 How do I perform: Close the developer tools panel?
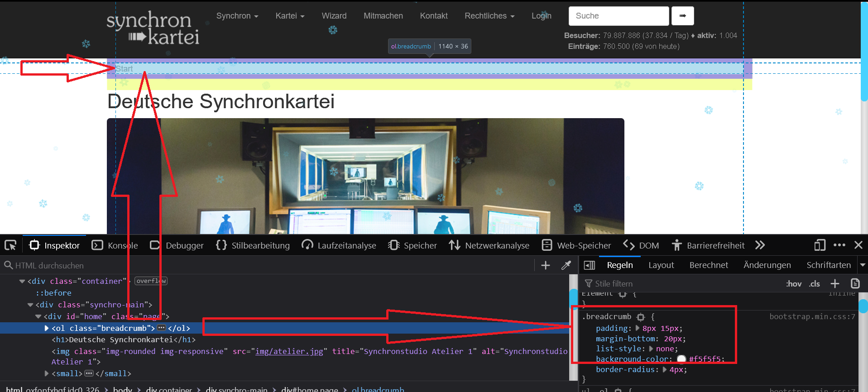coord(858,245)
